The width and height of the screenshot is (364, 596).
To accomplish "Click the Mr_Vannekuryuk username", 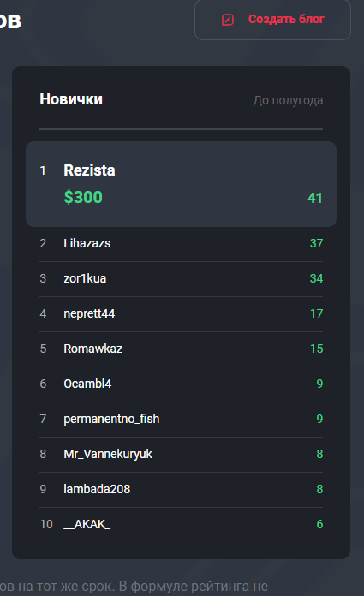I will pos(108,454).
